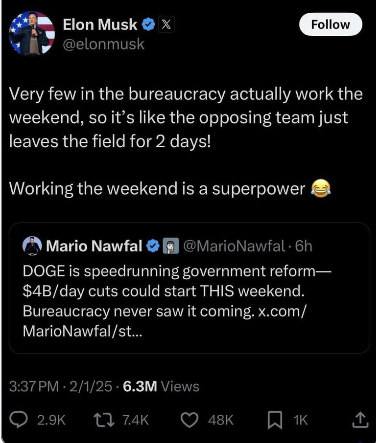
Task: Follow Elon Musk
Action: (330, 24)
